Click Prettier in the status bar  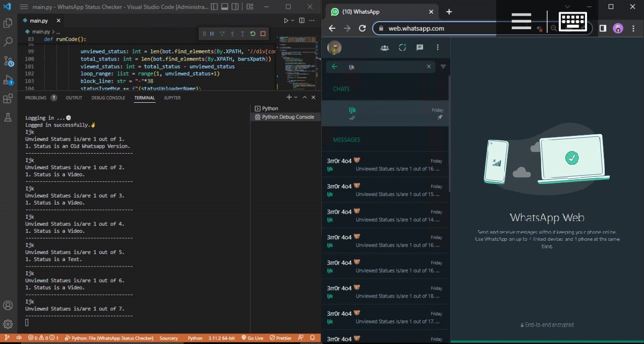(x=280, y=338)
